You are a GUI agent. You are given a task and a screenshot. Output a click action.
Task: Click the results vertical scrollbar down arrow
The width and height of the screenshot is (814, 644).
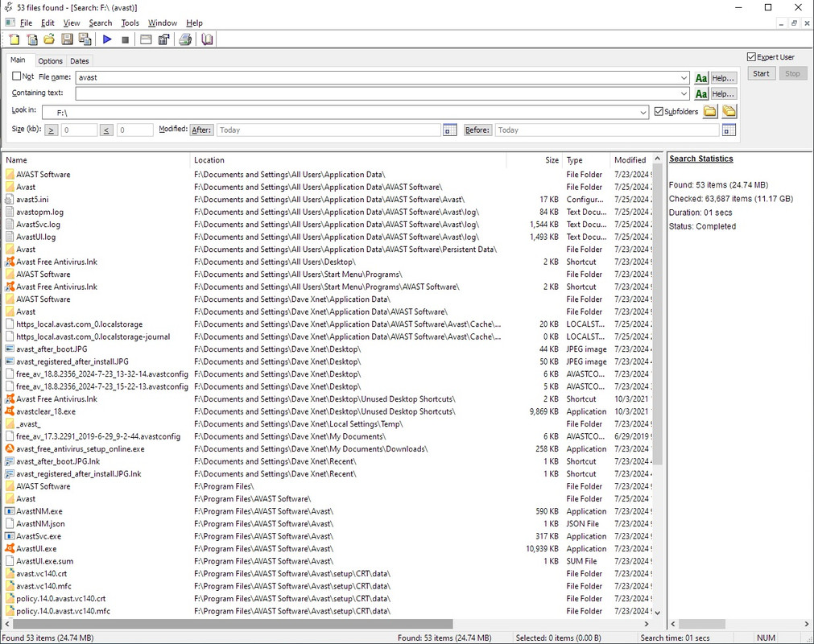point(657,613)
